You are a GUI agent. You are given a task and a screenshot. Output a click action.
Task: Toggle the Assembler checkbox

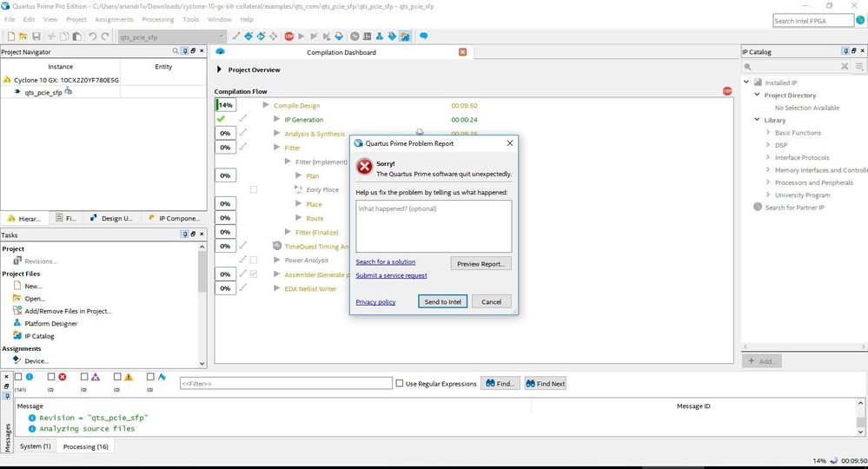(x=254, y=274)
